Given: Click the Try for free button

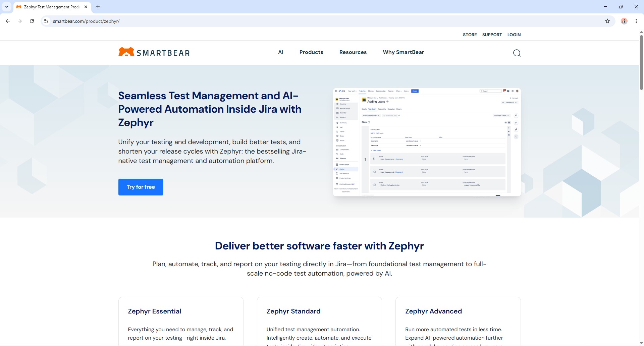Looking at the screenshot, I should [141, 187].
